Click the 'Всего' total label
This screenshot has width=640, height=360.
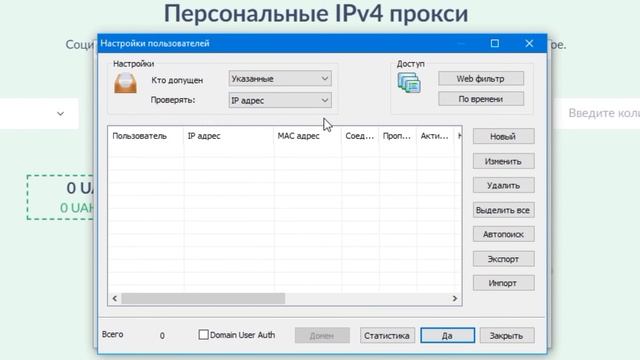point(113,334)
